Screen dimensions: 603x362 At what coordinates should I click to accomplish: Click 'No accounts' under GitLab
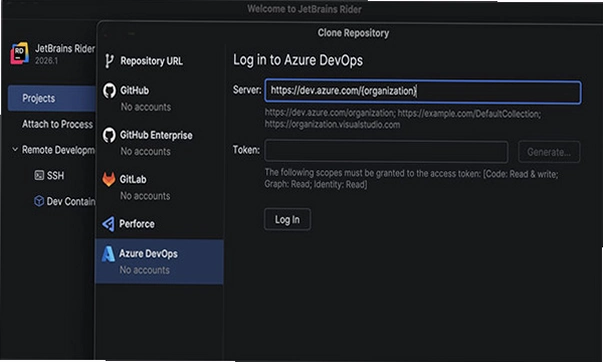[145, 196]
